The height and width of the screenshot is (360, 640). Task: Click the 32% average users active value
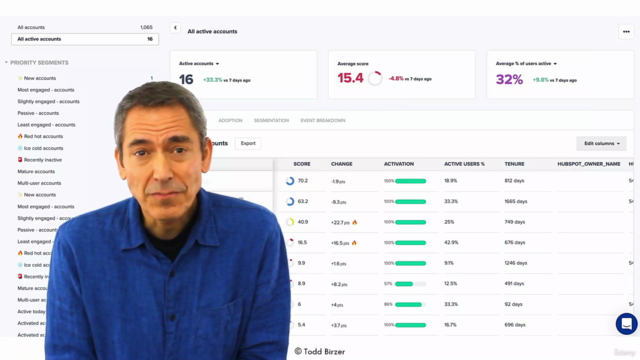tap(509, 79)
